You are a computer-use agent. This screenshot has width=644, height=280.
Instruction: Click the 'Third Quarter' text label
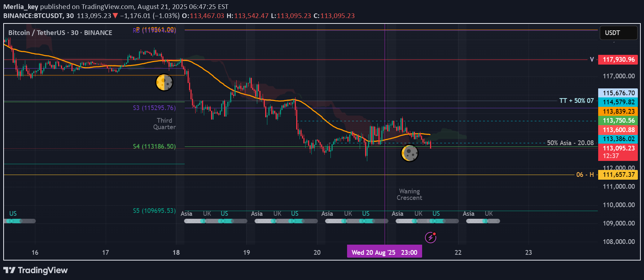(165, 124)
